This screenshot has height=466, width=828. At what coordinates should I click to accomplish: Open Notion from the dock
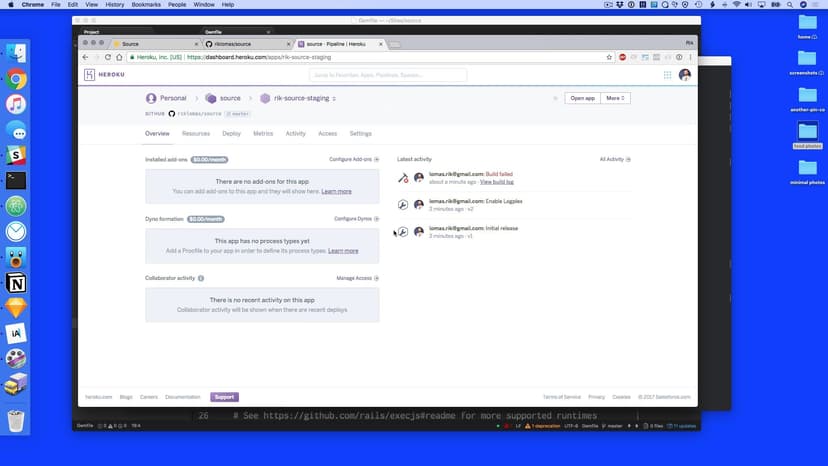point(16,283)
